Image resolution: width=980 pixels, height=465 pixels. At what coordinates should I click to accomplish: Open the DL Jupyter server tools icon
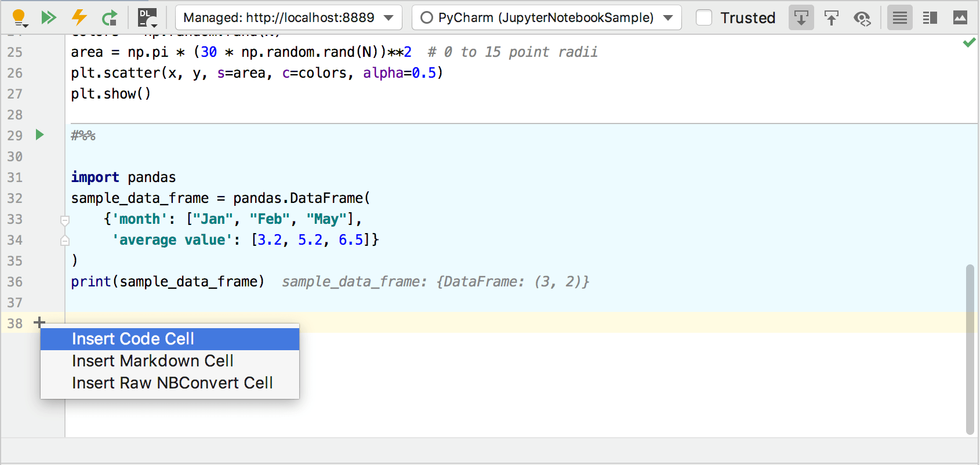click(147, 18)
